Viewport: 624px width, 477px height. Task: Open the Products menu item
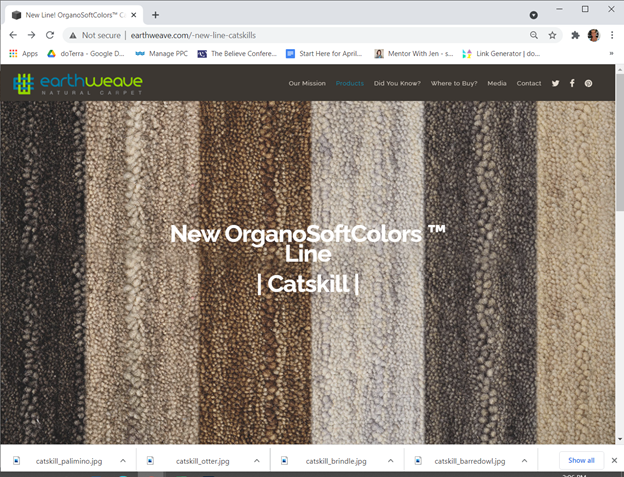(349, 83)
